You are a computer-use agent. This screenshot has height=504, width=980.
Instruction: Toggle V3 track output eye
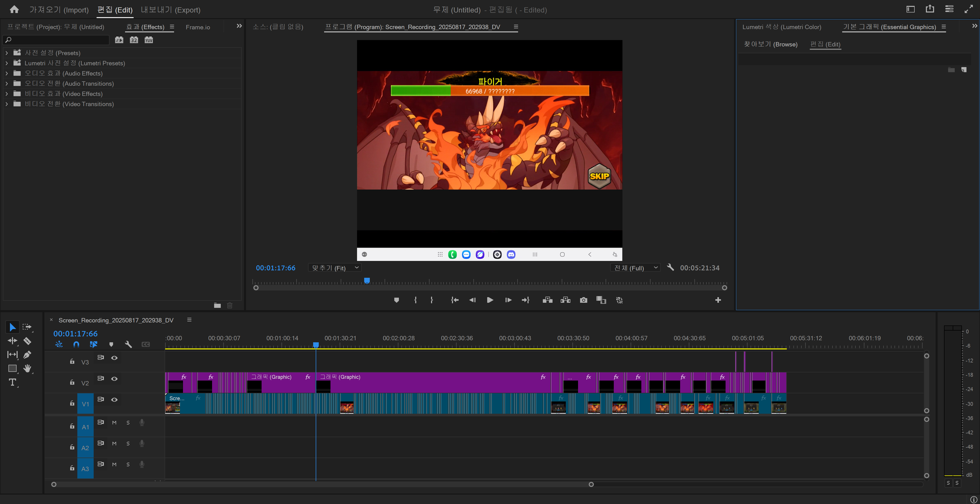[x=114, y=358]
